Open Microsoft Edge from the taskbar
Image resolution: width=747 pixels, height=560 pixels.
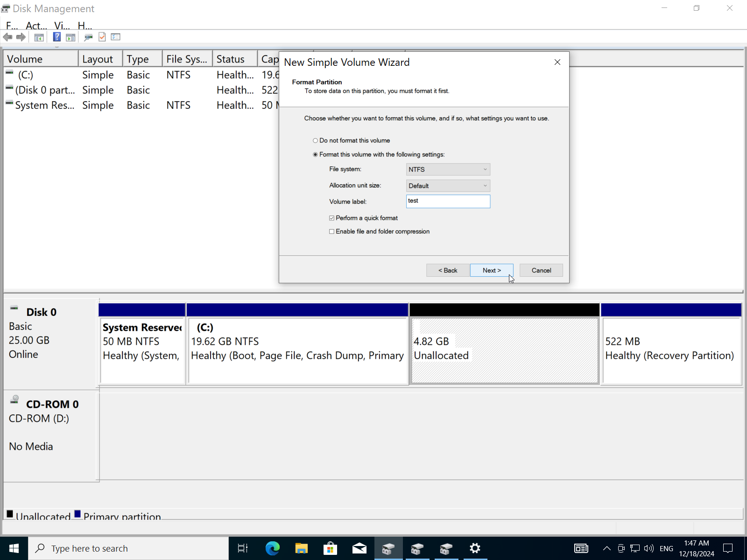pyautogui.click(x=273, y=548)
